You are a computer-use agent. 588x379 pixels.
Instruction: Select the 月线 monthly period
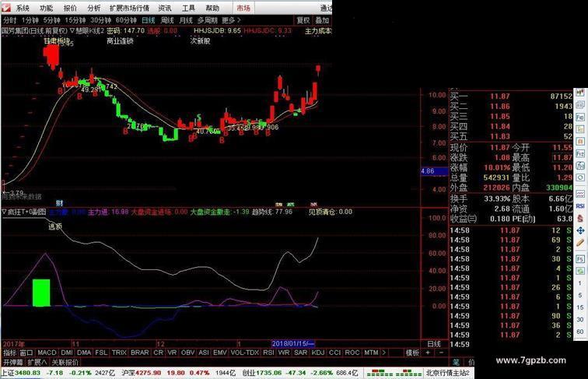[186, 20]
